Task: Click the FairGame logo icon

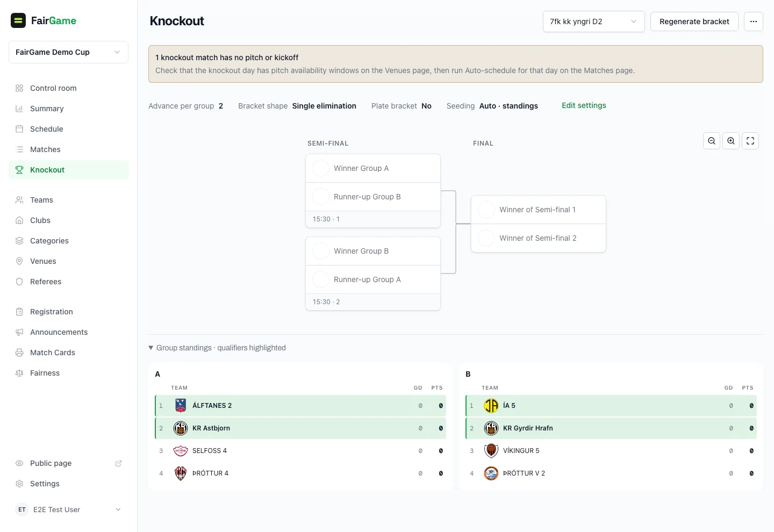Action: pos(18,20)
